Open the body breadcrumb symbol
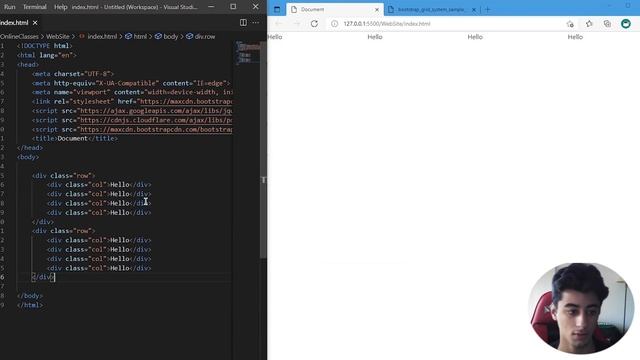640x360 pixels. click(167, 36)
